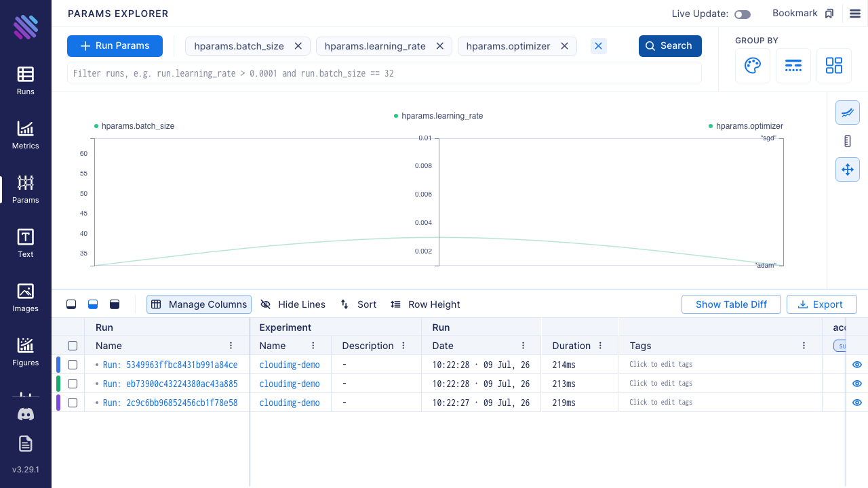Open Experiment Name column options menu
Image resolution: width=868 pixels, height=488 pixels.
tap(313, 346)
